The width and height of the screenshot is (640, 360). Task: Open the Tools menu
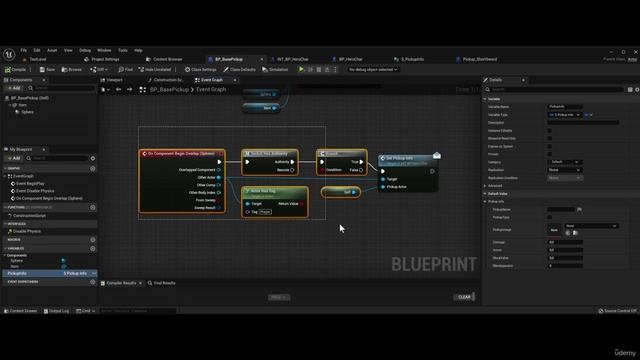(x=123, y=50)
